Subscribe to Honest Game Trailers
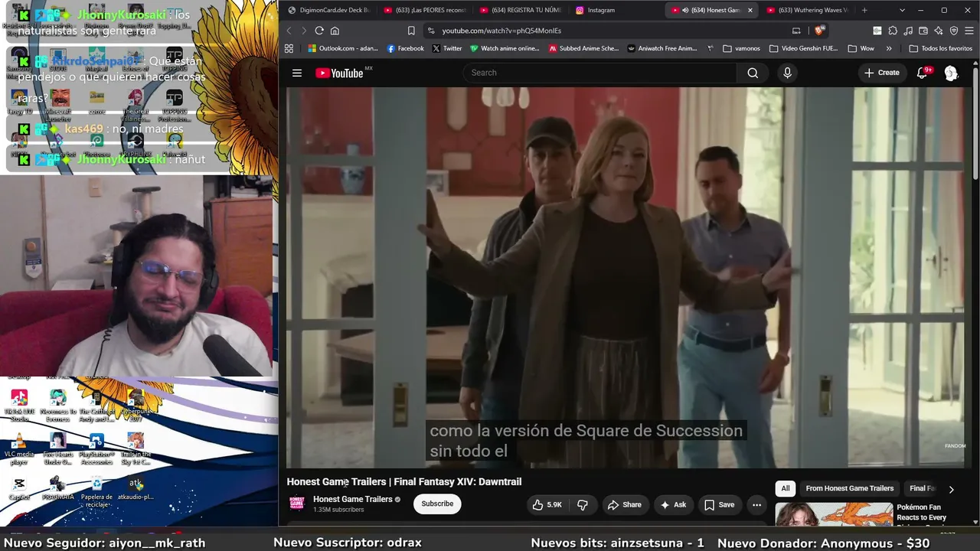Image resolution: width=980 pixels, height=551 pixels. coord(437,504)
